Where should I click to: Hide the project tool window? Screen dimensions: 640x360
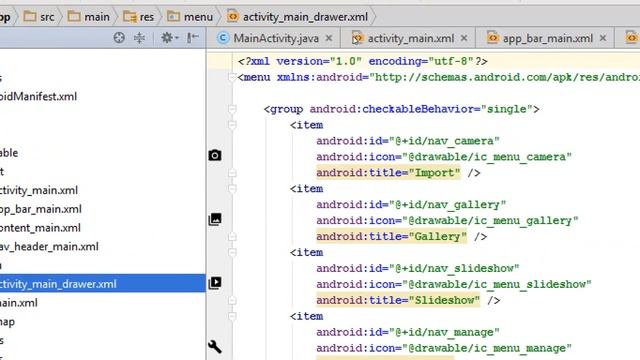[x=193, y=38]
